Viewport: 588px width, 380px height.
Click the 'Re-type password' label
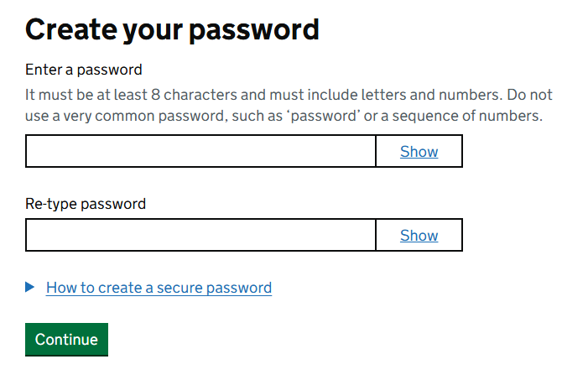tap(86, 204)
